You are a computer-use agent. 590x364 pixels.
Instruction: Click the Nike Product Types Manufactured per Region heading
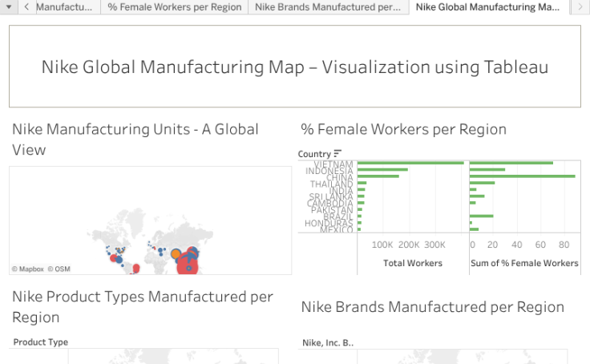click(x=143, y=307)
